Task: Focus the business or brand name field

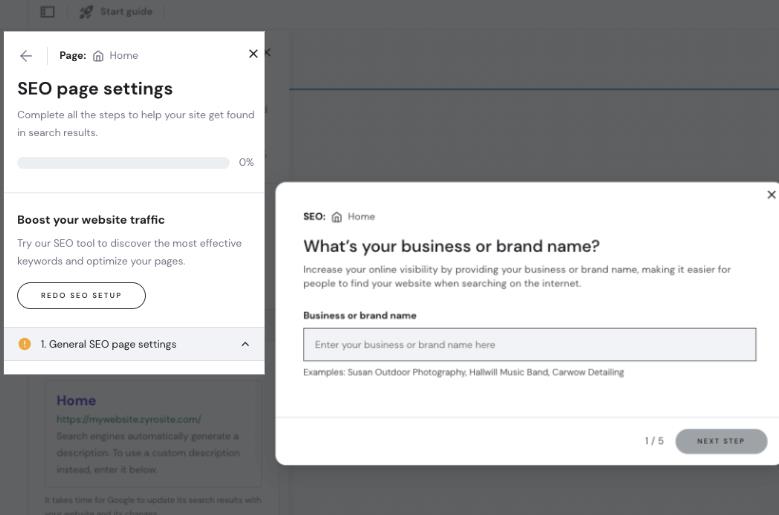Action: pos(529,344)
